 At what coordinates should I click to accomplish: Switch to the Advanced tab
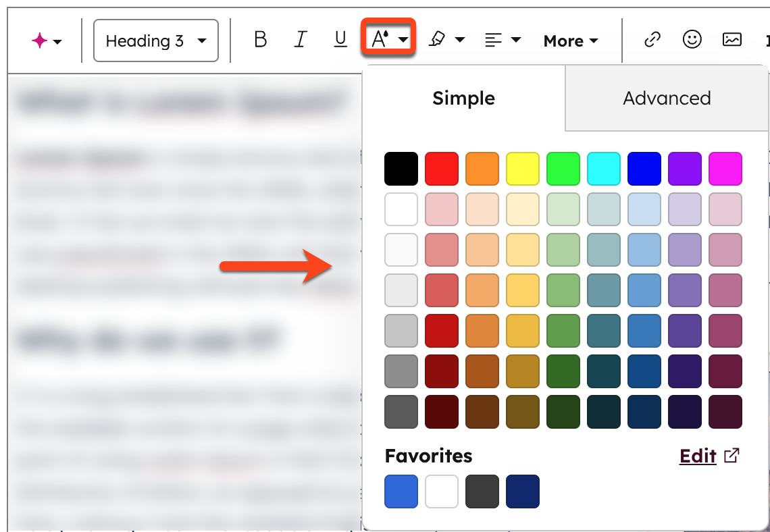tap(667, 98)
